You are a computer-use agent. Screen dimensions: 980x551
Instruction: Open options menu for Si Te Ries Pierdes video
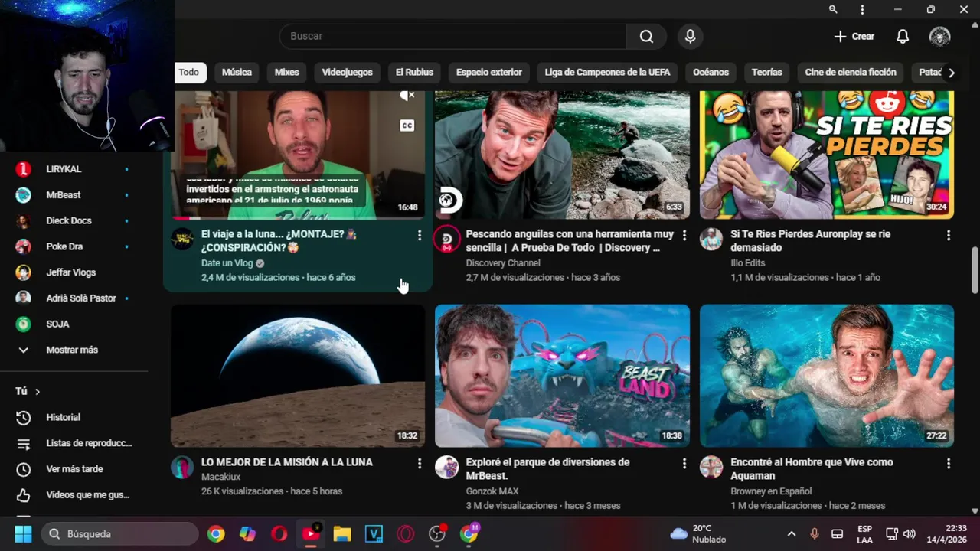click(x=949, y=235)
